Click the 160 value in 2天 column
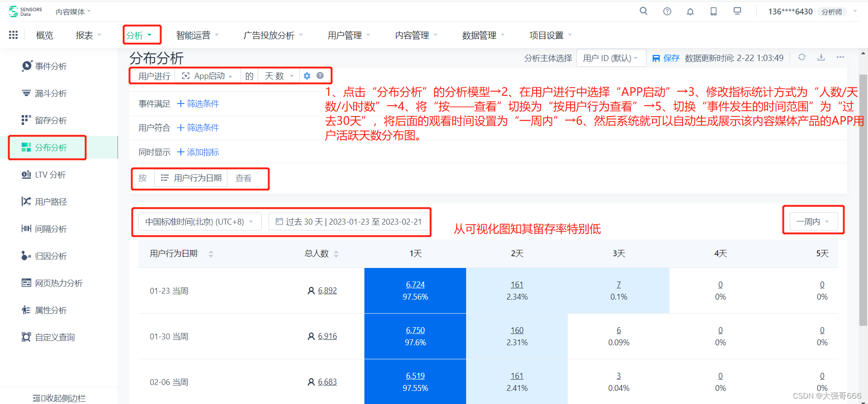Screen dimensions: 868x404 click(x=517, y=330)
